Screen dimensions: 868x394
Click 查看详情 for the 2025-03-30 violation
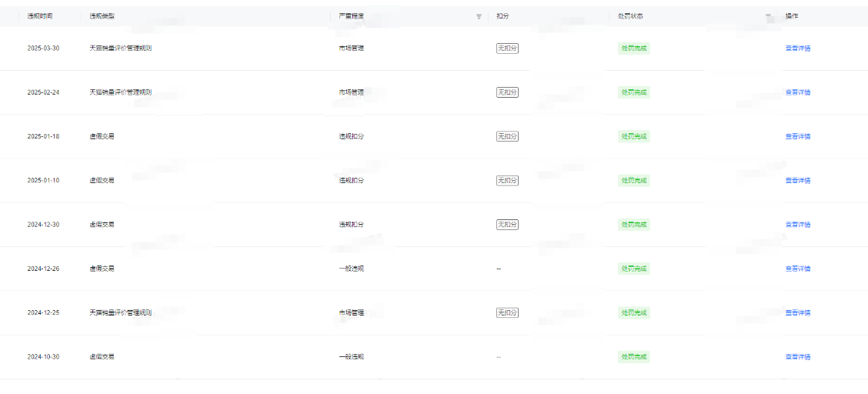point(797,48)
